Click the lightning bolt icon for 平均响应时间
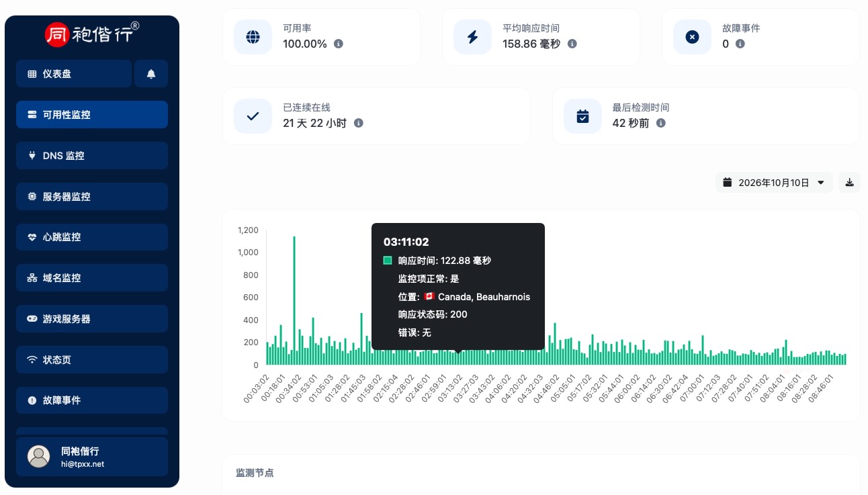This screenshot has width=868, height=495. click(x=472, y=37)
